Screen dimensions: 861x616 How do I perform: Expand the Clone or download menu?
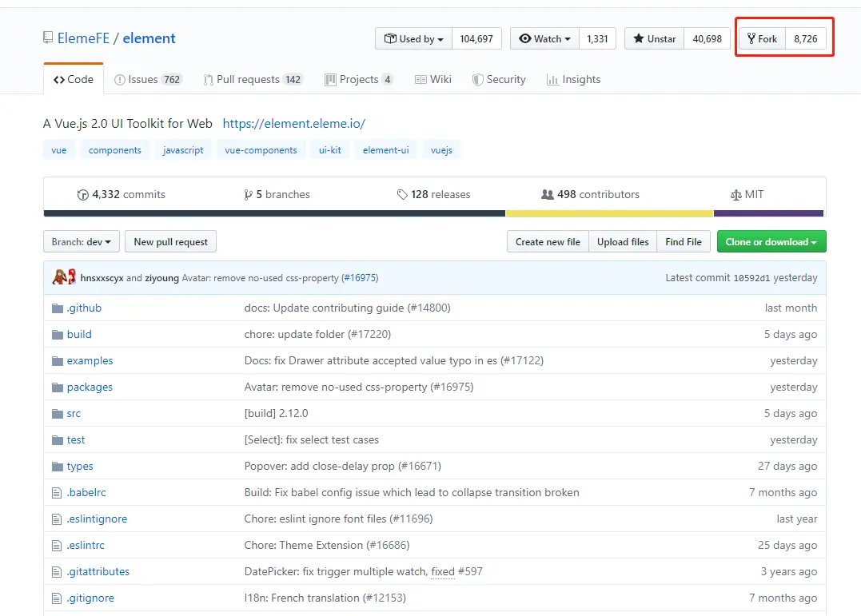click(x=771, y=241)
